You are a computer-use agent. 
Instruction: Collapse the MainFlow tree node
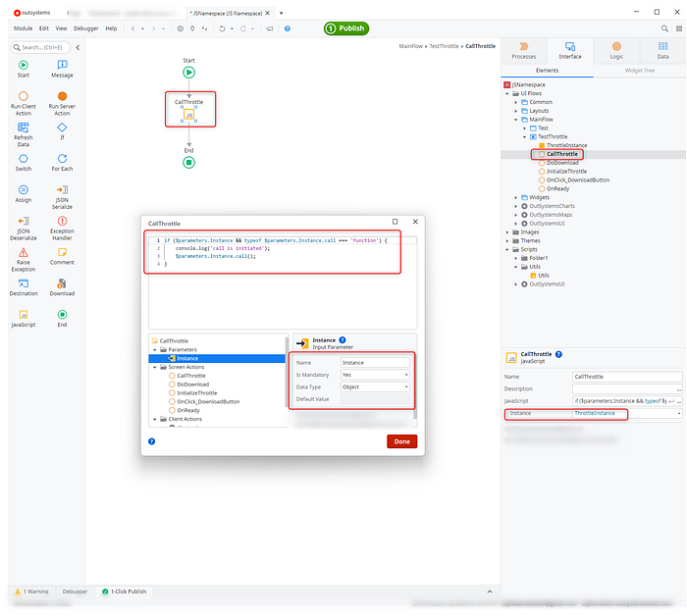[517, 119]
